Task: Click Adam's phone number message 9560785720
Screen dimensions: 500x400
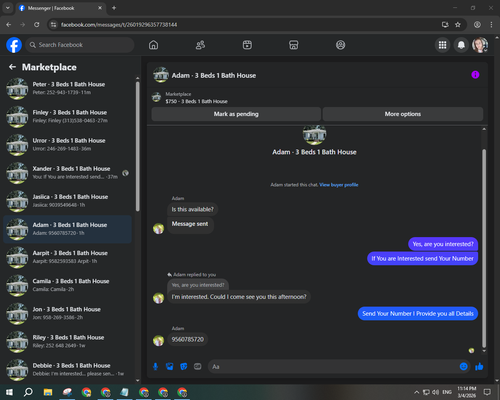Action: click(188, 339)
